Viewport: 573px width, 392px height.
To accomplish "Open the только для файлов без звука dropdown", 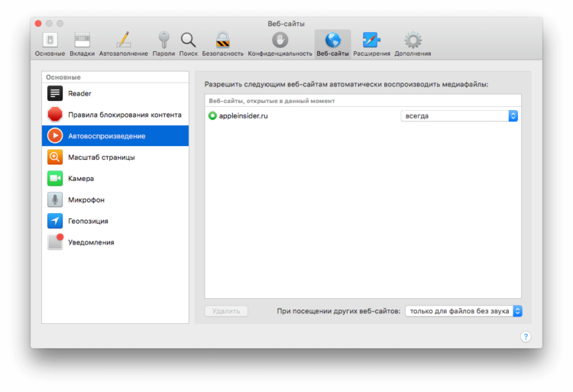I will click(464, 311).
